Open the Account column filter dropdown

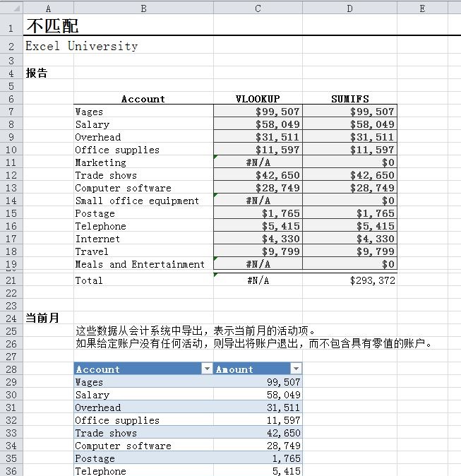tap(207, 369)
